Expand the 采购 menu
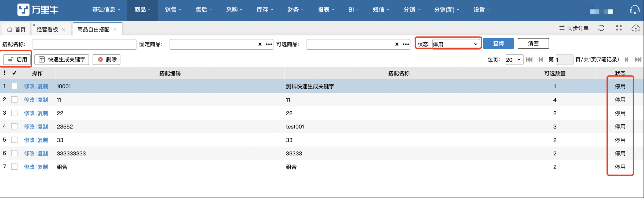The image size is (644, 198). point(234,10)
